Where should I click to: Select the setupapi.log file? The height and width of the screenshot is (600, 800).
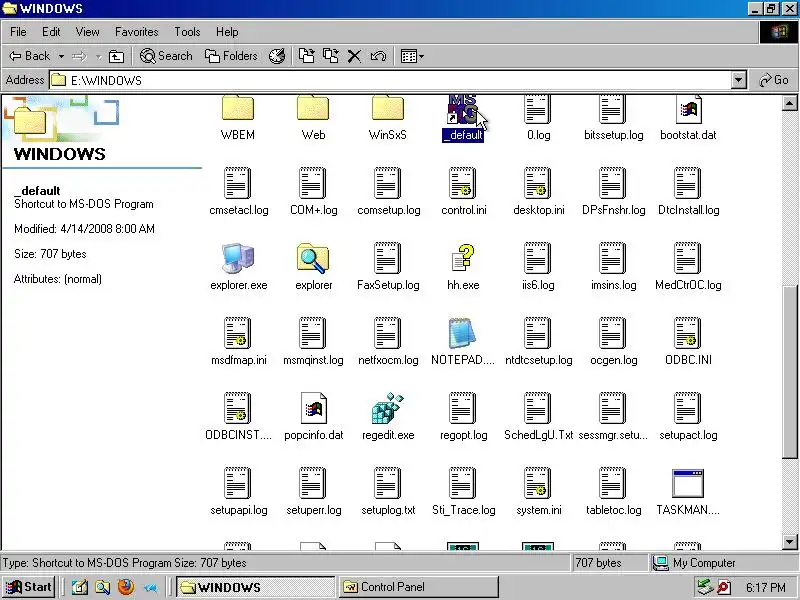click(238, 483)
